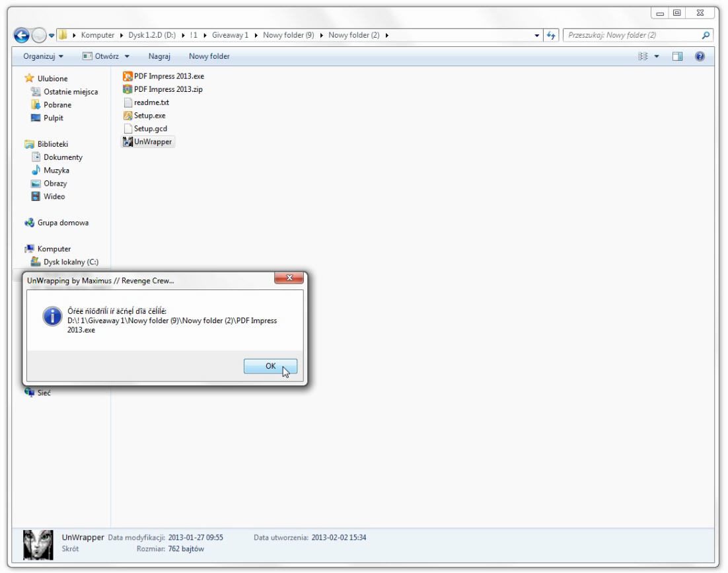Viewport: 728px width, 573px height.
Task: Click the Back navigation arrow
Action: coord(21,35)
